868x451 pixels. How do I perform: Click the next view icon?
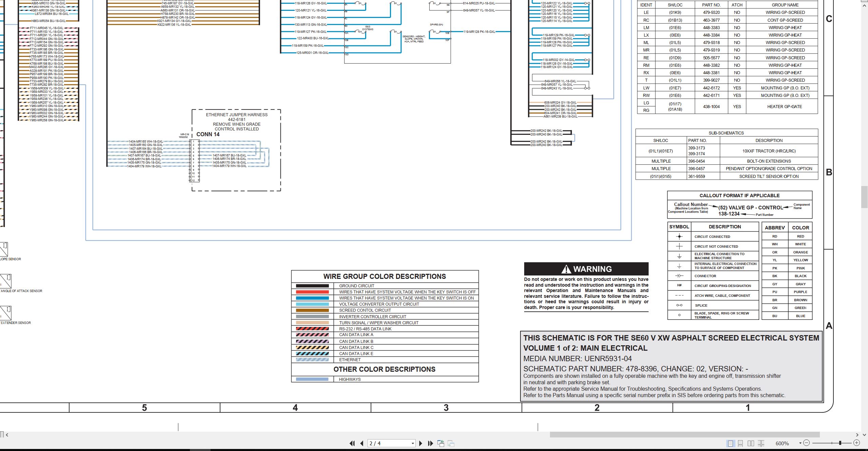[451, 443]
